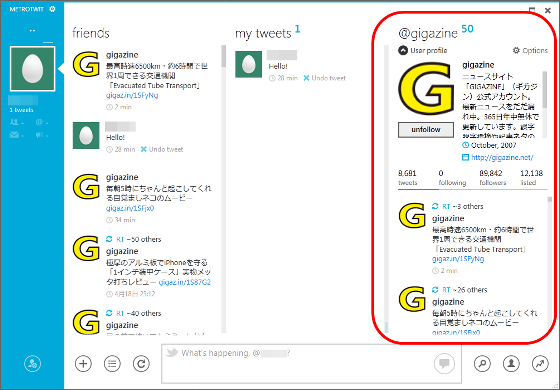The height and width of the screenshot is (390, 560).
Task: Click Undo tweet in my tweets column
Action: pos(324,78)
